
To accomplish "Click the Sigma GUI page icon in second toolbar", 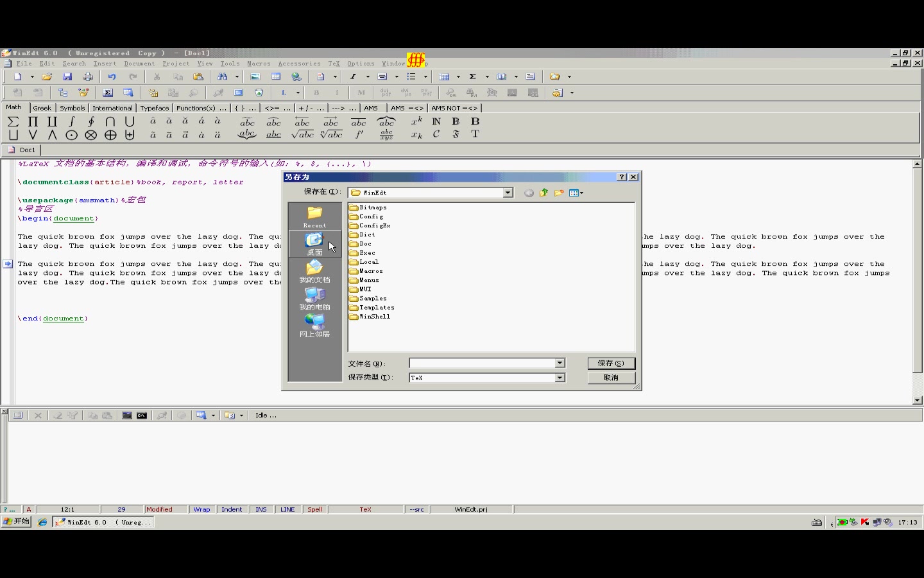I will pos(108,92).
